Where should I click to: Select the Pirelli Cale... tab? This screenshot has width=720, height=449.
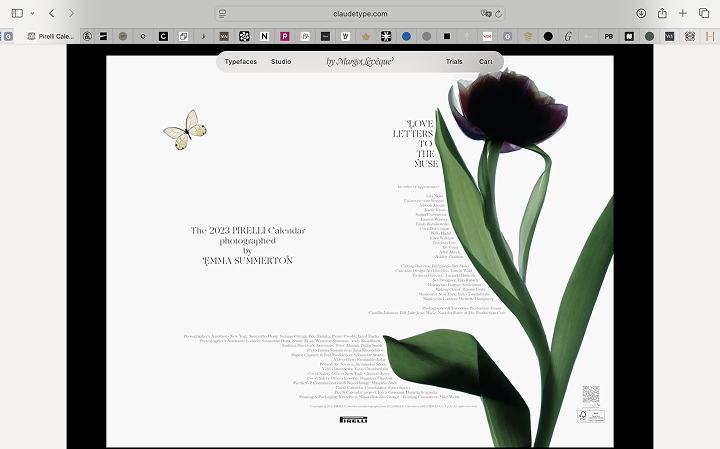51,36
